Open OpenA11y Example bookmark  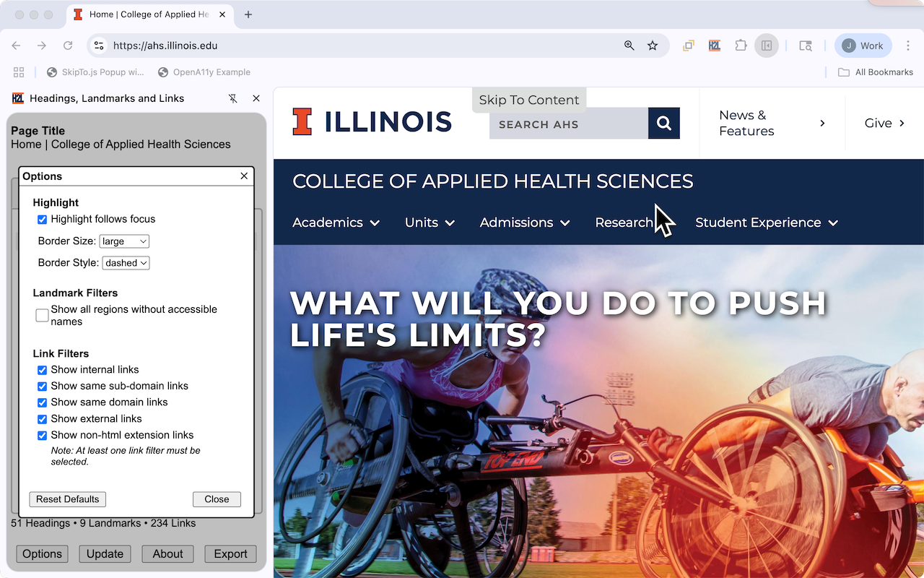pos(204,72)
